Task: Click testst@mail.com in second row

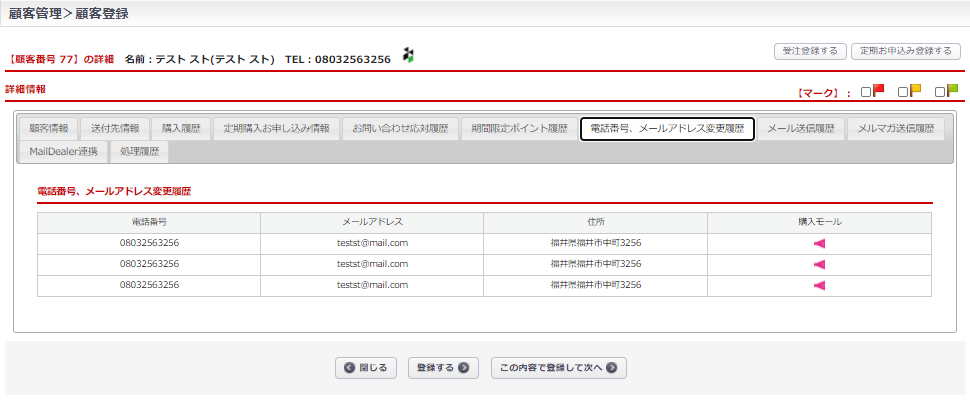Action: point(372,264)
